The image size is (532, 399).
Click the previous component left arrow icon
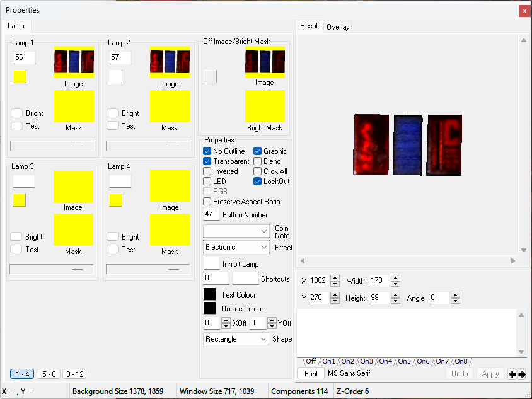click(512, 374)
